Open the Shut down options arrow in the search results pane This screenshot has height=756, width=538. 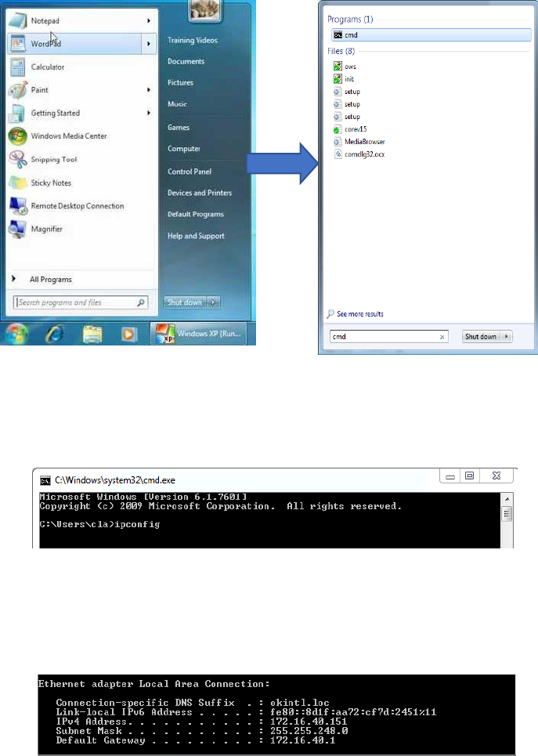(x=506, y=337)
